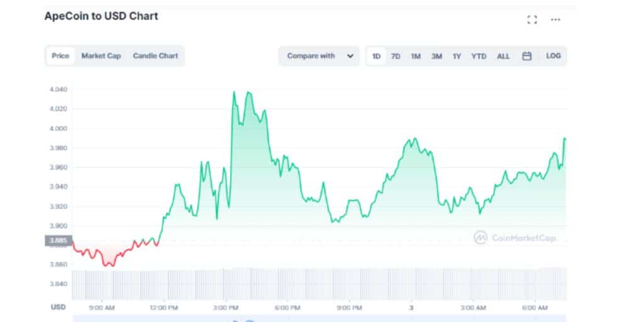644x322 pixels.
Task: Click the 12:00 PM time axis label
Action: (x=164, y=308)
